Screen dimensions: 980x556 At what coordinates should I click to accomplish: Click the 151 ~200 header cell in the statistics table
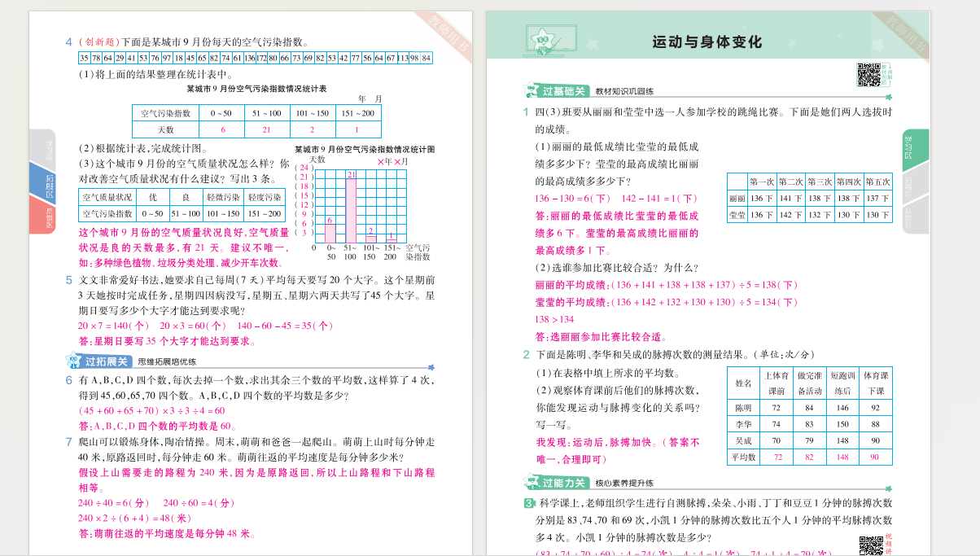point(358,112)
